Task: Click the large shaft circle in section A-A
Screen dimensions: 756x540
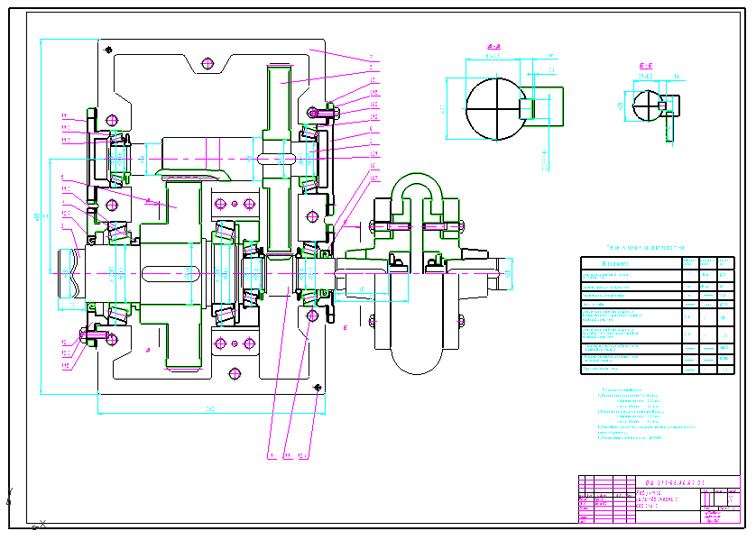Action: [497, 109]
